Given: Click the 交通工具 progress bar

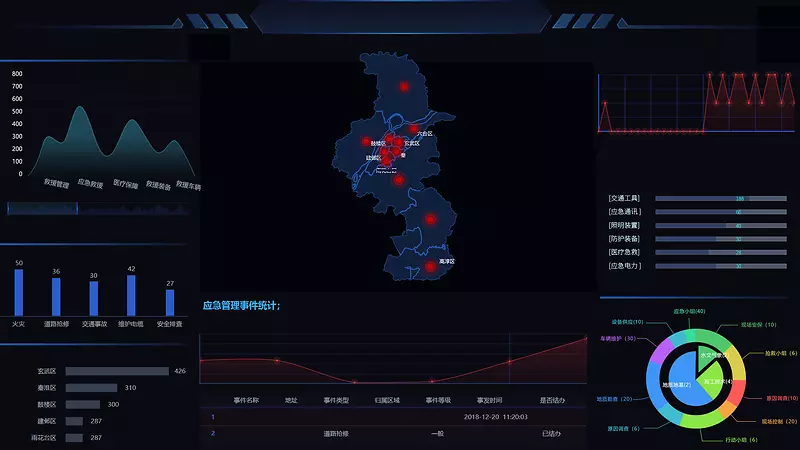Looking at the screenshot, I should click(x=720, y=199).
